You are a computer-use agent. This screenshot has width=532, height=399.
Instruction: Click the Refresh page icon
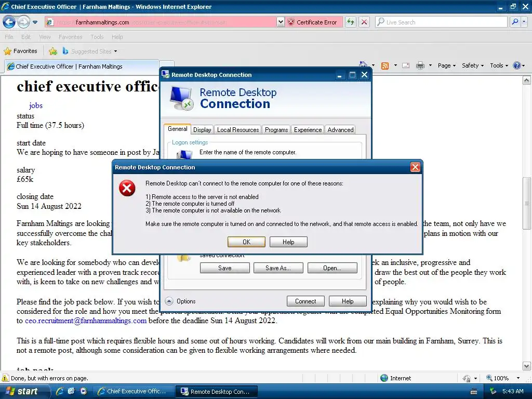pyautogui.click(x=351, y=22)
